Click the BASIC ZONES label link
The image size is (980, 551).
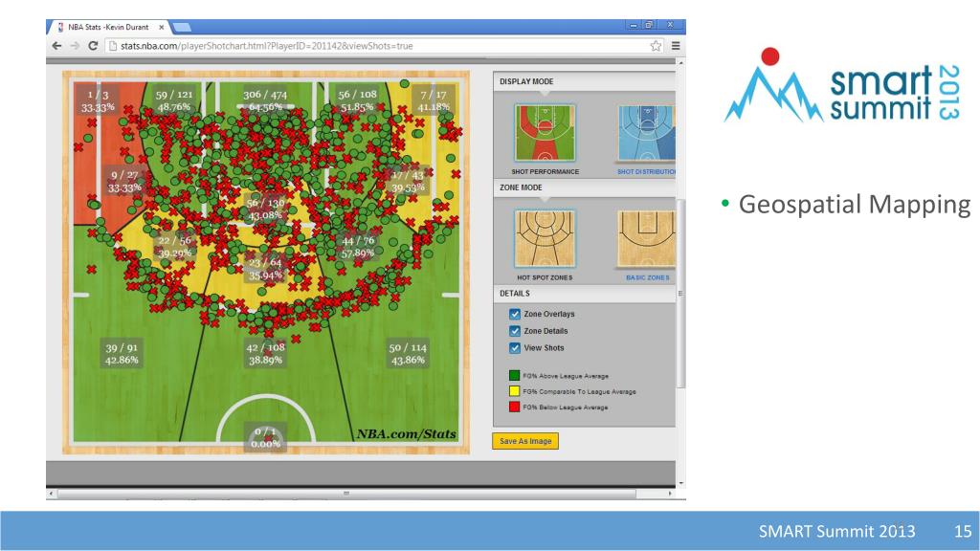point(648,277)
